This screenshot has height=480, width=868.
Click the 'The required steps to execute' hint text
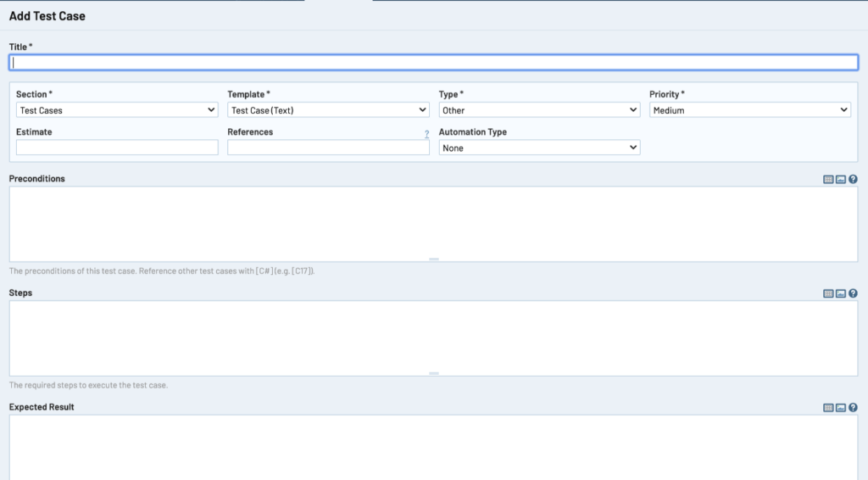tap(88, 385)
